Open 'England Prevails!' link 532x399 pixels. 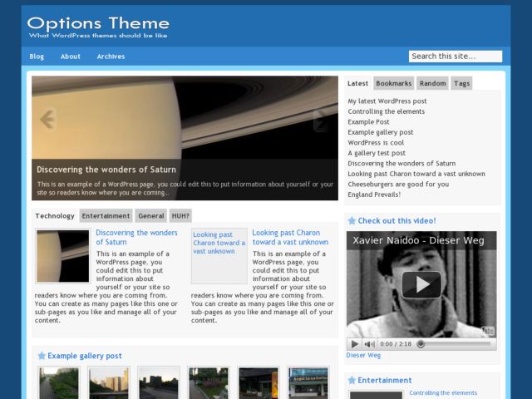pyautogui.click(x=374, y=195)
